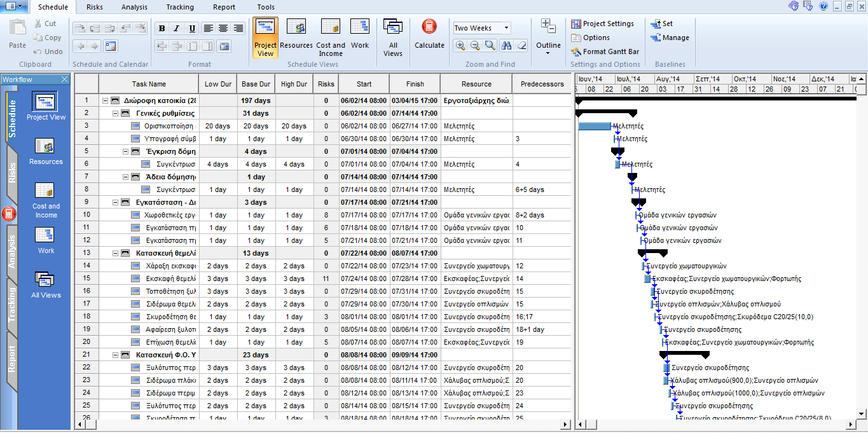Click the Ορισικοποίηση task in row 3
868x433 pixels.
tap(170, 126)
